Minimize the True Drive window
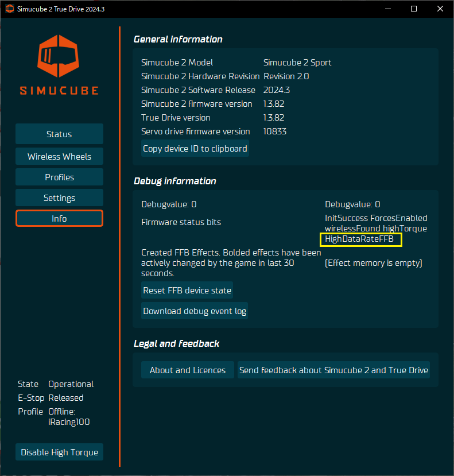The image size is (454, 476). point(388,9)
